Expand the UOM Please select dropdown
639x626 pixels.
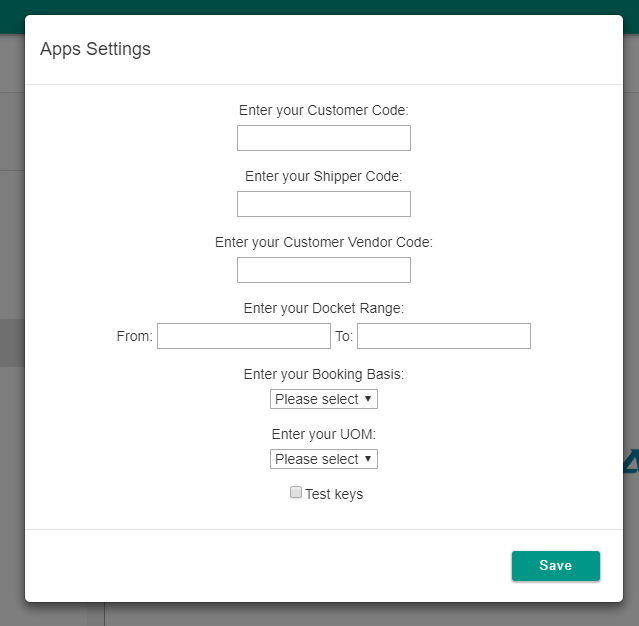(x=324, y=459)
